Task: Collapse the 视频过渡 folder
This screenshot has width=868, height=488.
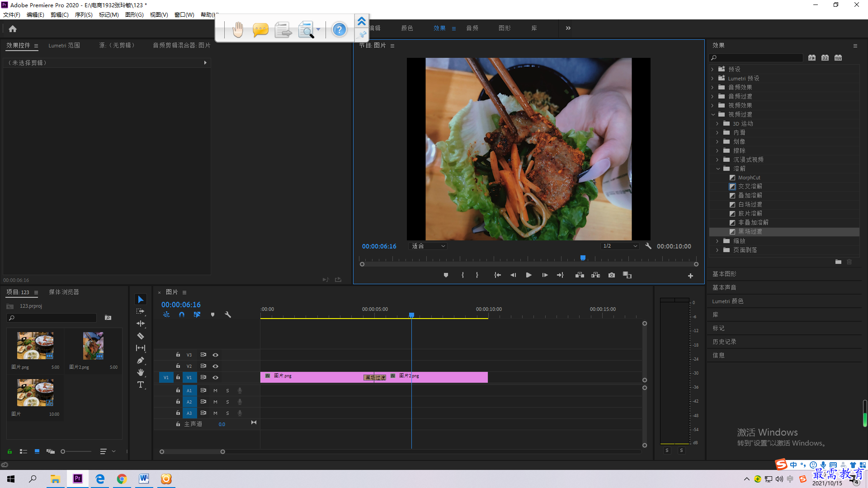Action: pyautogui.click(x=713, y=114)
